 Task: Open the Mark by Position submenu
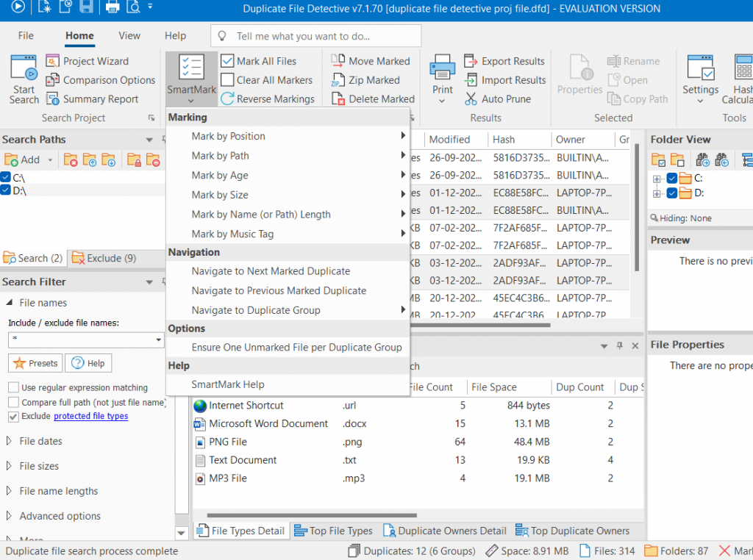point(288,136)
